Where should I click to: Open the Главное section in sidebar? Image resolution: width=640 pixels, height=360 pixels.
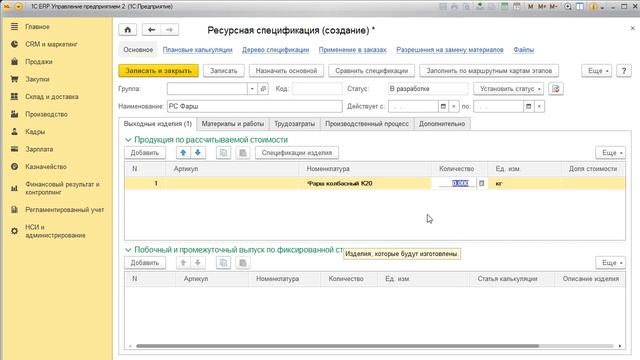pyautogui.click(x=37, y=27)
